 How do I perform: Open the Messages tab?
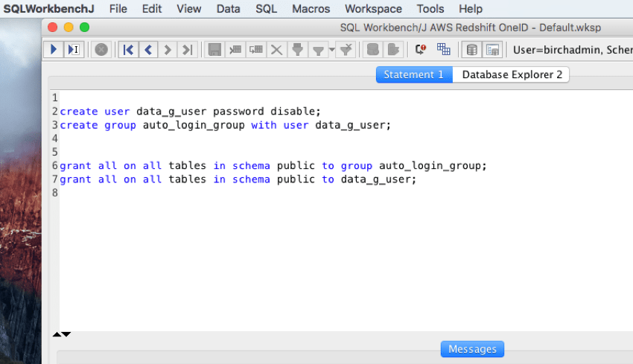[472, 349]
